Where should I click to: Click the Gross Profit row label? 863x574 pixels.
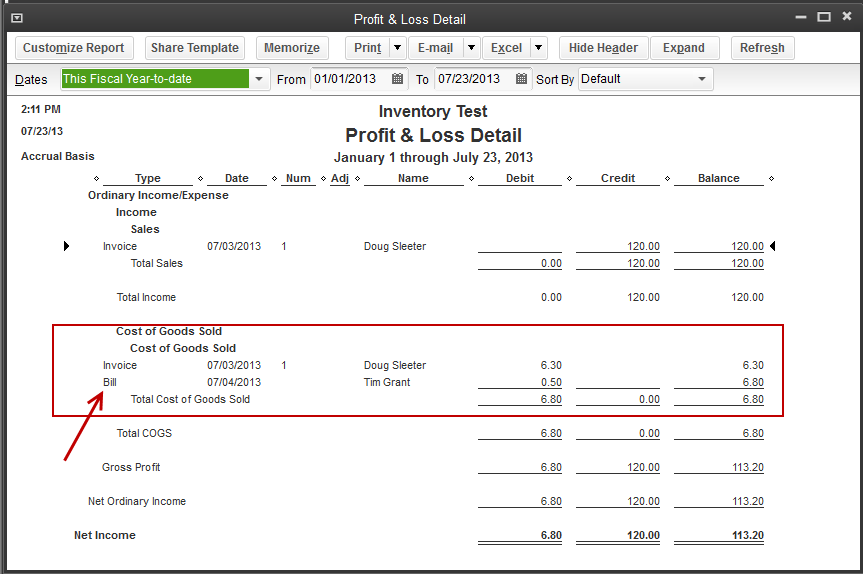[x=131, y=467]
